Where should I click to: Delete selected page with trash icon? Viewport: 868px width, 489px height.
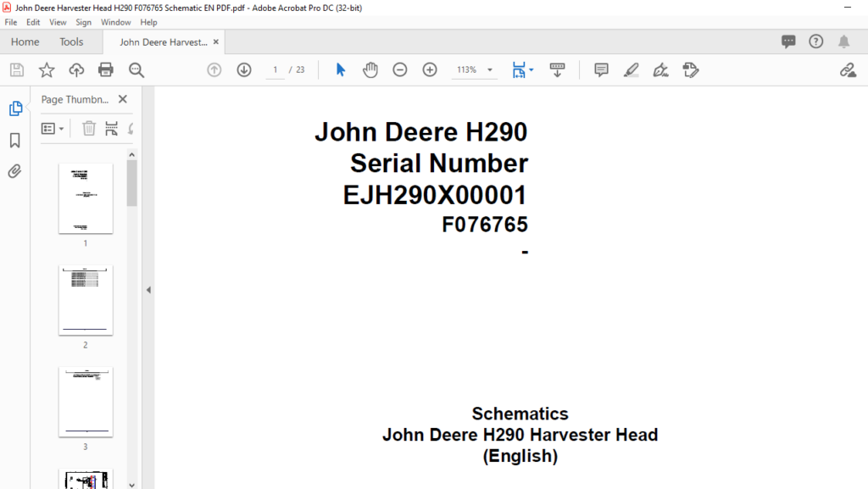[x=88, y=128]
